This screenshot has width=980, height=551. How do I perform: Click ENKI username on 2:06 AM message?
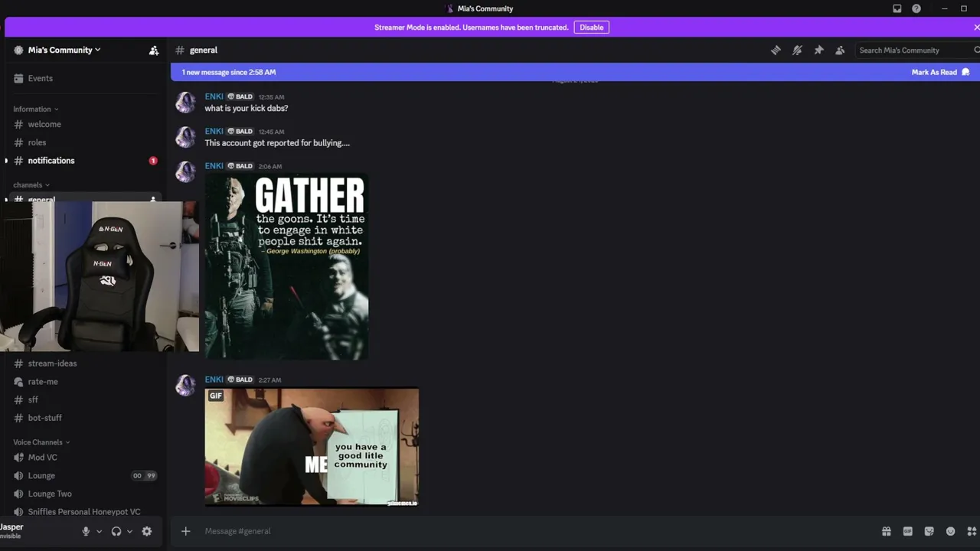coord(214,166)
